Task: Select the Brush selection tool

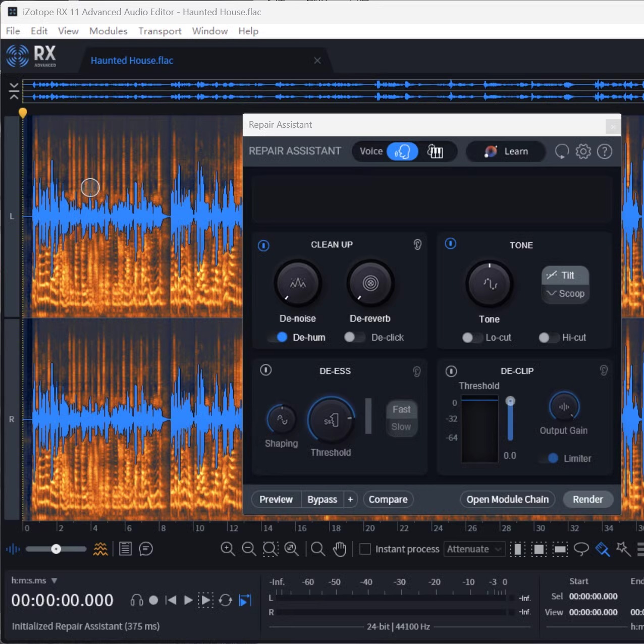Action: [603, 549]
